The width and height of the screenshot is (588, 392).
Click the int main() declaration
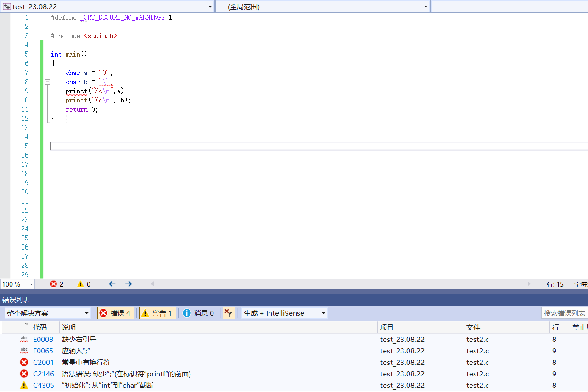point(69,54)
